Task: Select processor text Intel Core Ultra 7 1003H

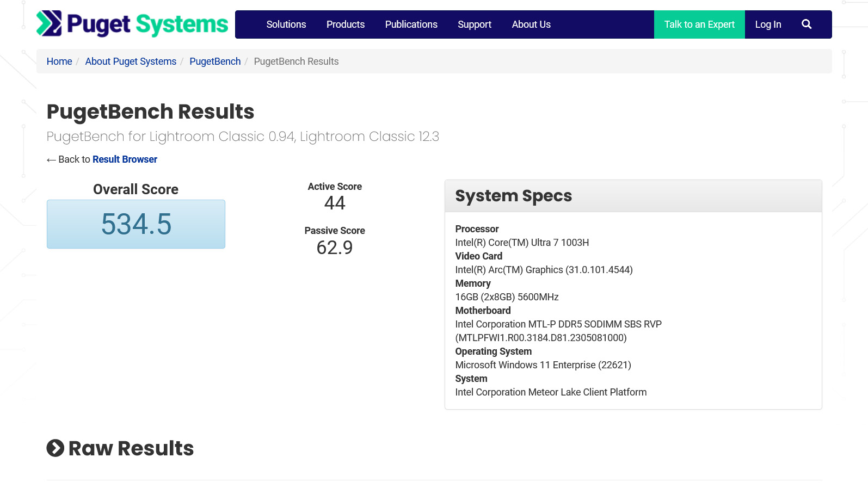Action: 522,243
